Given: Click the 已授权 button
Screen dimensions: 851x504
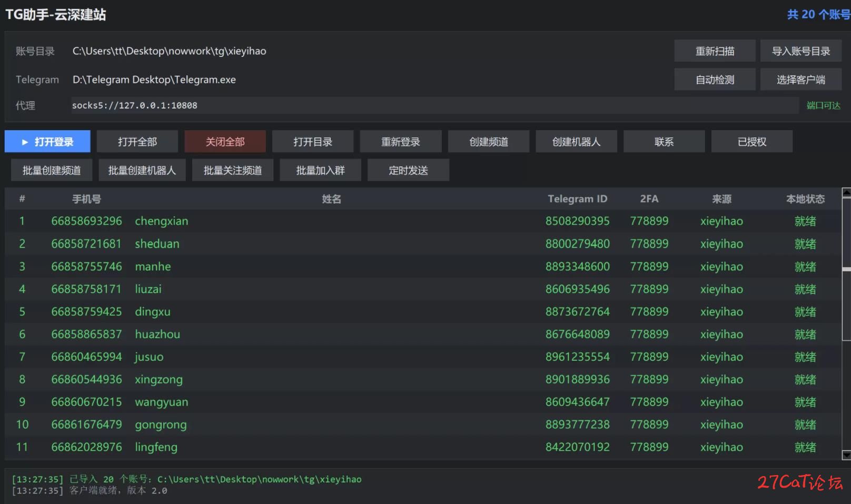Looking at the screenshot, I should coord(752,142).
